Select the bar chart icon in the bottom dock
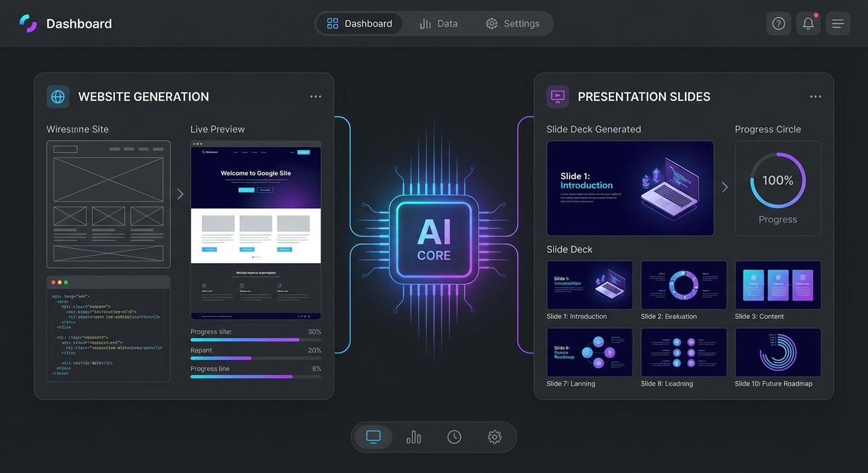The height and width of the screenshot is (473, 868). click(414, 437)
